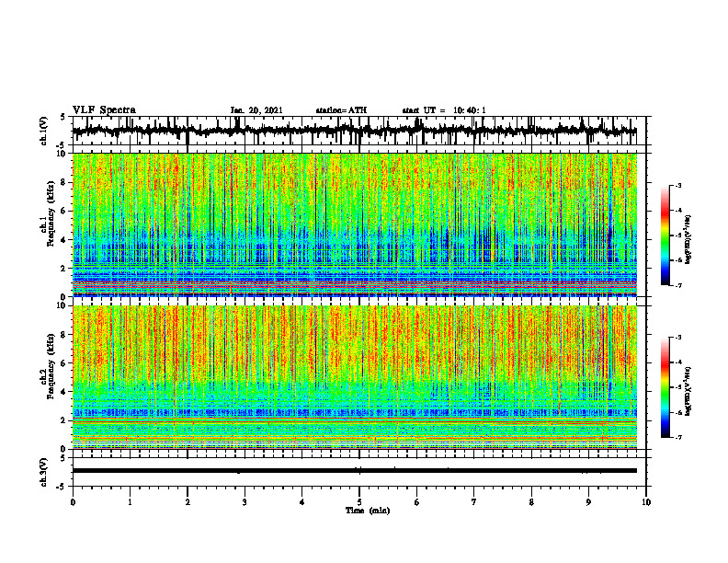Click inside the ch.2 spectrogram plot

[355, 377]
